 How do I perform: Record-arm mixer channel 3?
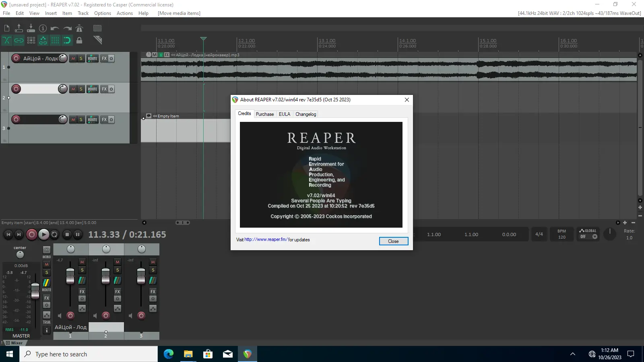tap(141, 316)
